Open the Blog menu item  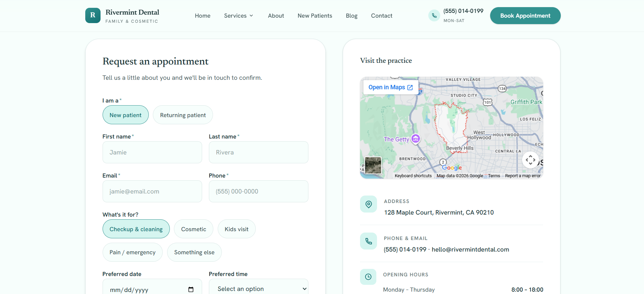pyautogui.click(x=352, y=16)
